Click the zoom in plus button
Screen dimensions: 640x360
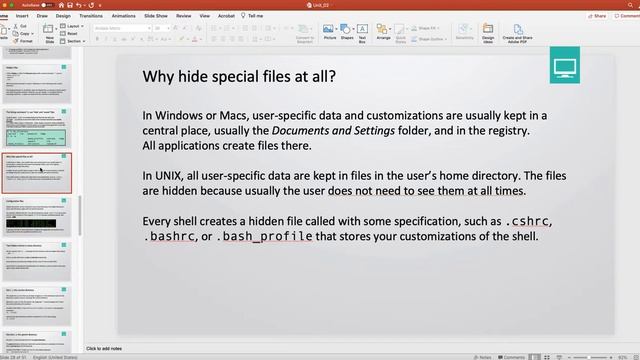[611, 357]
